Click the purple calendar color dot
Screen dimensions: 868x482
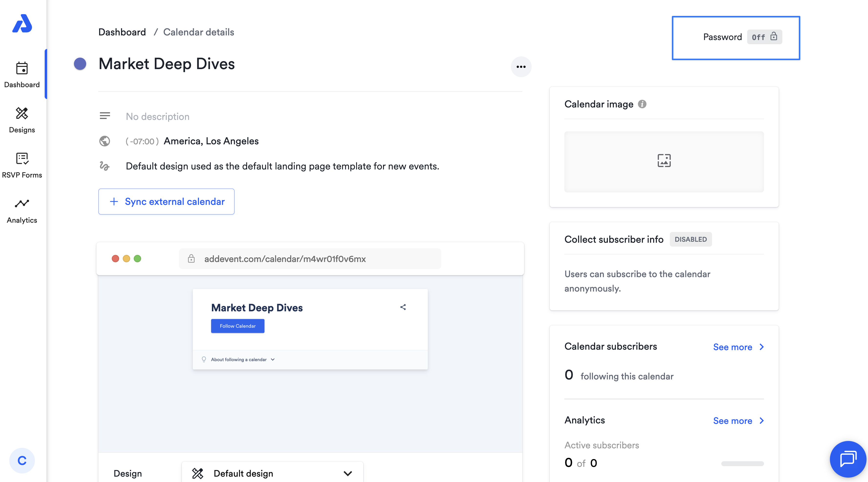[x=80, y=64]
